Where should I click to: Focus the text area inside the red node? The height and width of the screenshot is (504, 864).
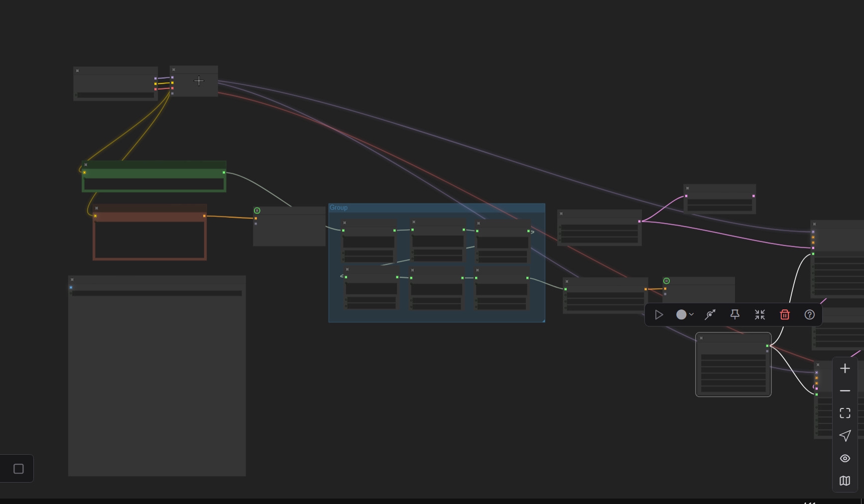pyautogui.click(x=150, y=240)
